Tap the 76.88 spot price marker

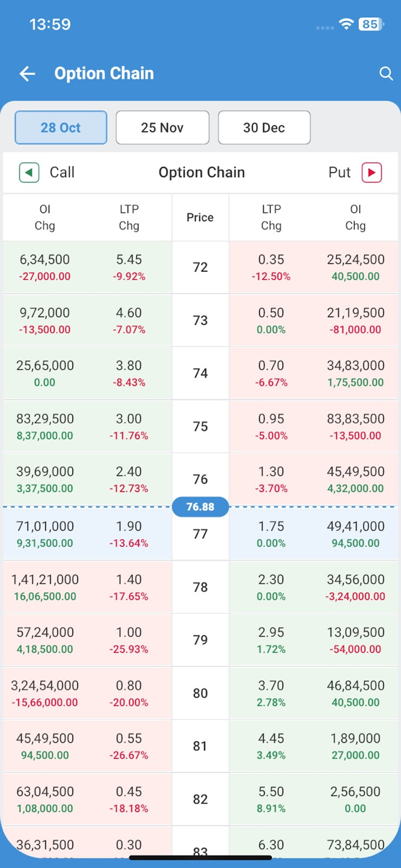click(x=200, y=507)
